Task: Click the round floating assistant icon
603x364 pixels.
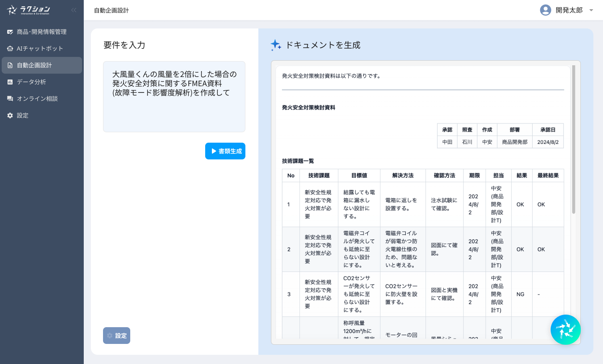Action: click(565, 330)
